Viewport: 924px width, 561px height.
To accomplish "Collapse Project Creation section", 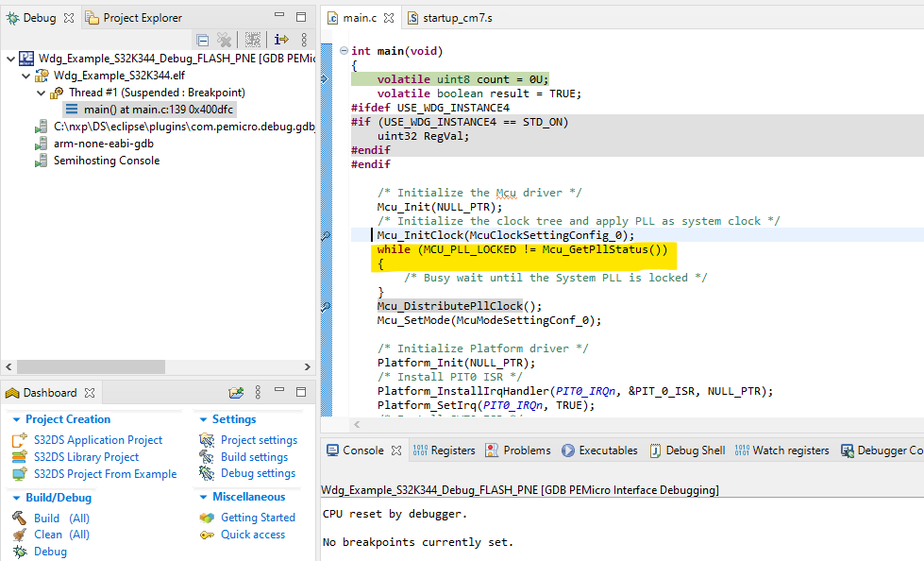I will tap(17, 419).
